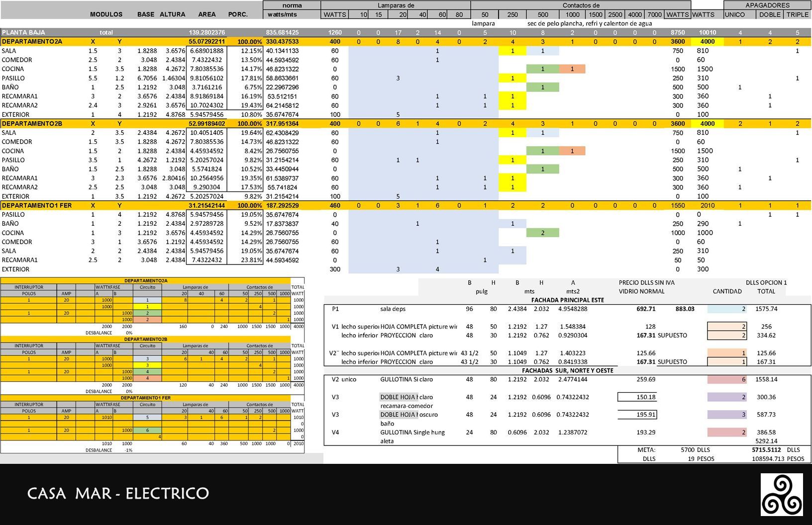Image resolution: width=812 pixels, height=525 pixels.
Task: Select the 'DLLS OPCION 1' header
Action: pyautogui.click(x=766, y=282)
